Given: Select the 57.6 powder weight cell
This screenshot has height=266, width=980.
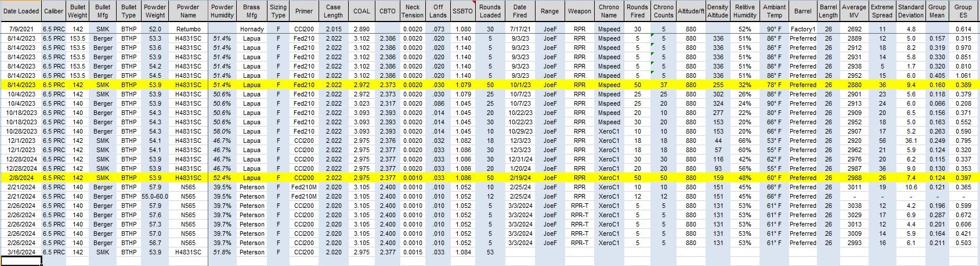Looking at the screenshot, I should click(x=155, y=215).
